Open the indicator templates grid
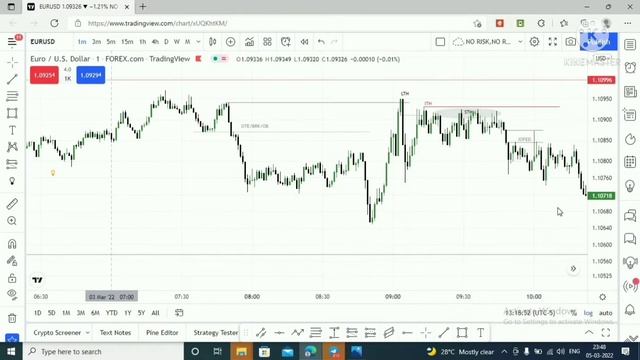 (267, 42)
